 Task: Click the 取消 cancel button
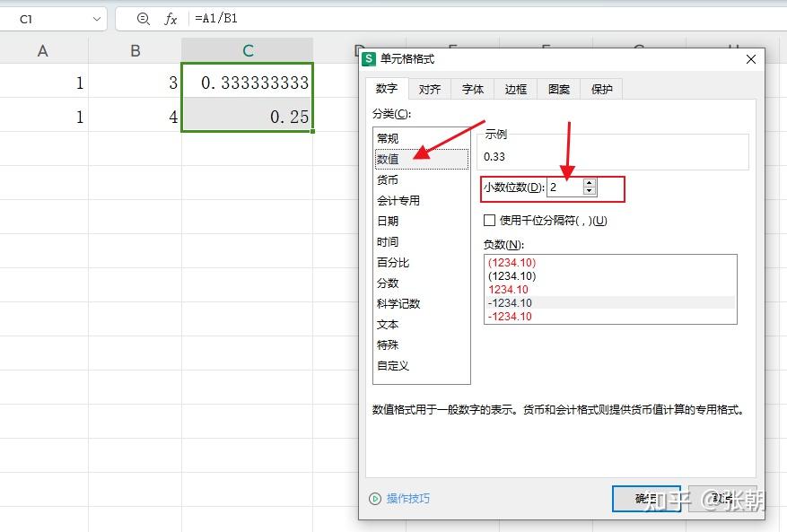[722, 499]
